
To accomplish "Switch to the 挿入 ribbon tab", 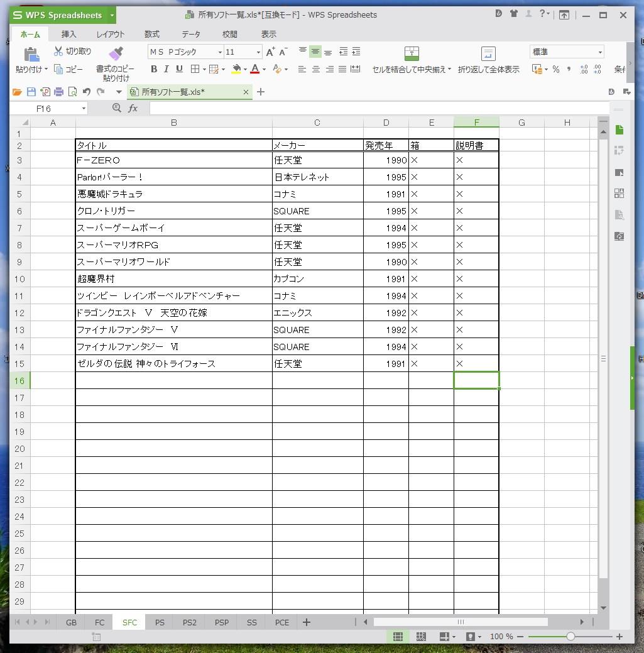I will click(68, 34).
